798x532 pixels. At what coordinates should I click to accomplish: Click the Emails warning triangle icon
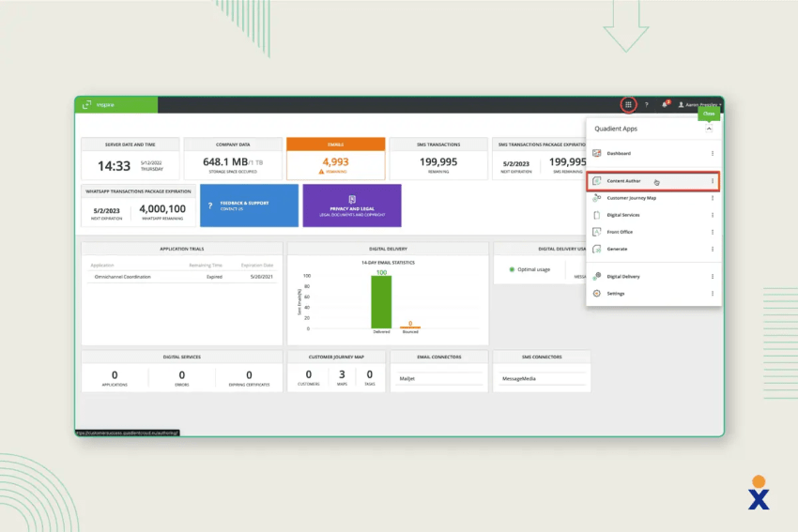321,172
